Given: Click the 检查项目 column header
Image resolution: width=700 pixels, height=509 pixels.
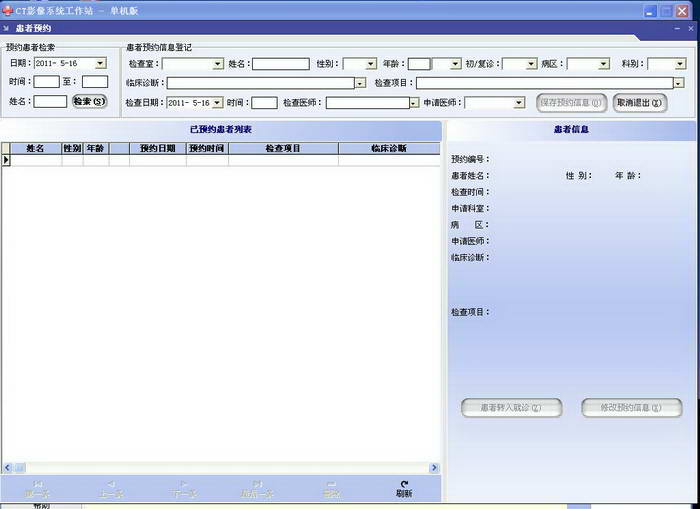Looking at the screenshot, I should click(283, 148).
